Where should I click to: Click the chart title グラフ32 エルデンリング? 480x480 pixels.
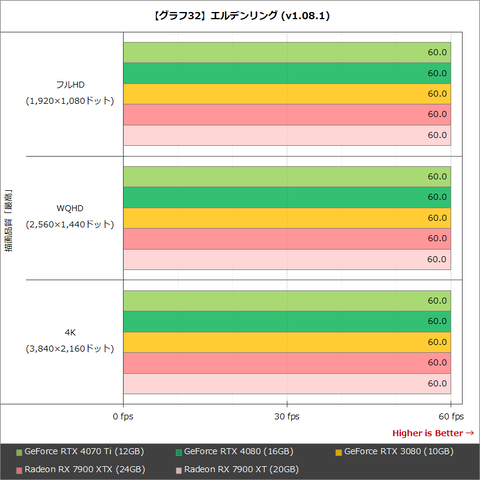242,16
